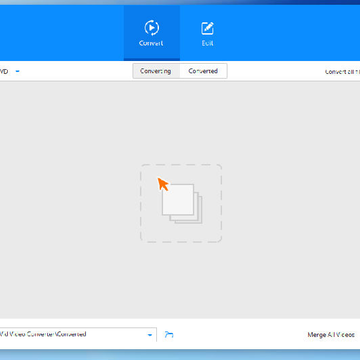360x360 pixels.
Task: Click the Merge All Videos label
Action: (331, 335)
